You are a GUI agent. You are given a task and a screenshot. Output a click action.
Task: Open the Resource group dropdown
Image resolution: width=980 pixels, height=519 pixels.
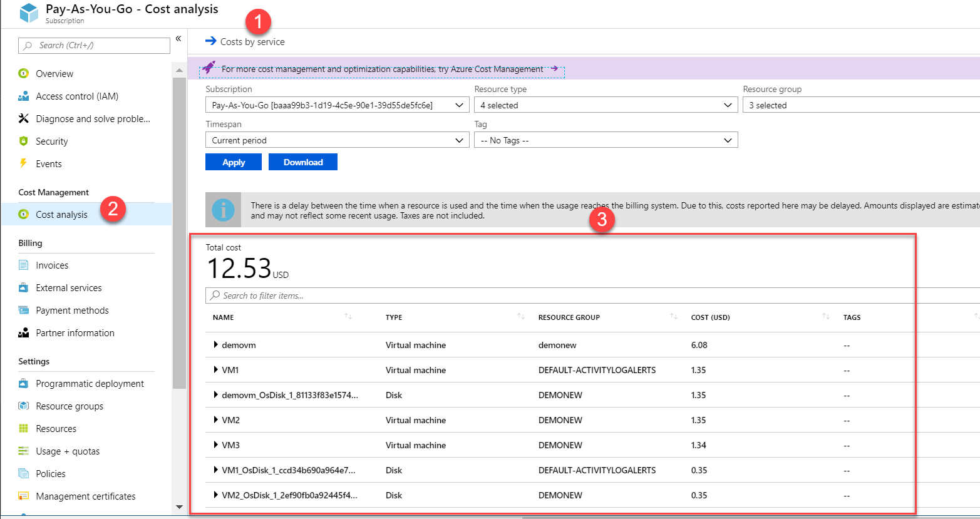(x=861, y=105)
